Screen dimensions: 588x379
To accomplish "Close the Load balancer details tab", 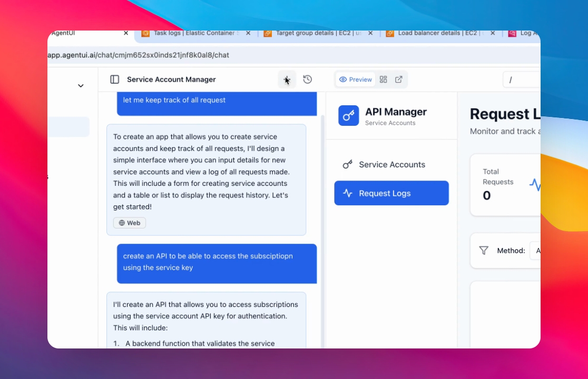I will (493, 33).
